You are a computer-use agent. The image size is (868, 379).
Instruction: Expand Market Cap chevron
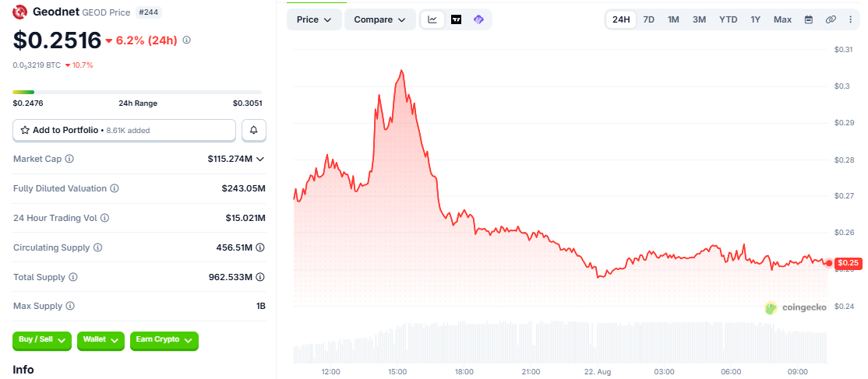[x=260, y=159]
